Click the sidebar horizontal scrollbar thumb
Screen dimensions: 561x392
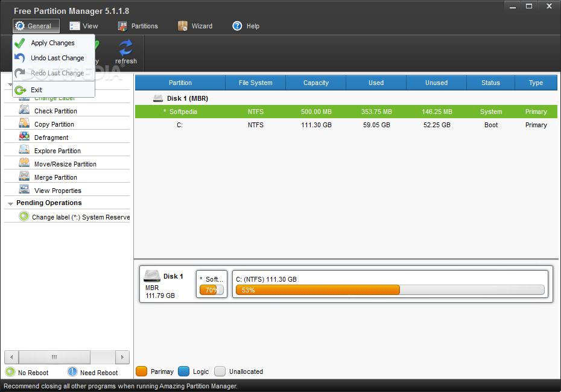pos(54,357)
